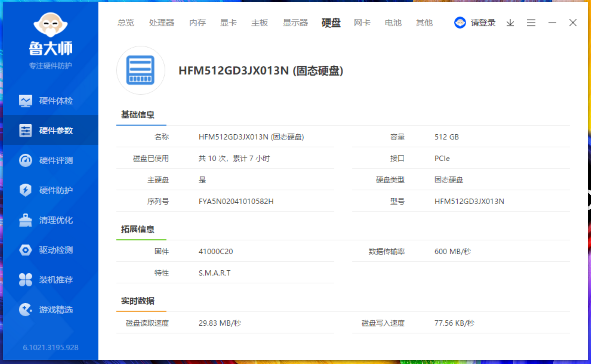591x364 pixels.
Task: Open the 装机推荐 clover icon
Action: [x=25, y=280]
